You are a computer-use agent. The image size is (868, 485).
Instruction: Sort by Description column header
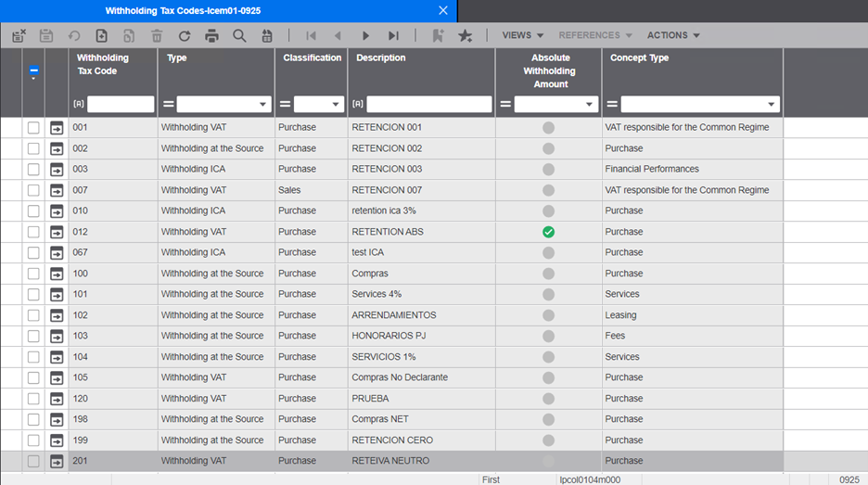(x=380, y=57)
